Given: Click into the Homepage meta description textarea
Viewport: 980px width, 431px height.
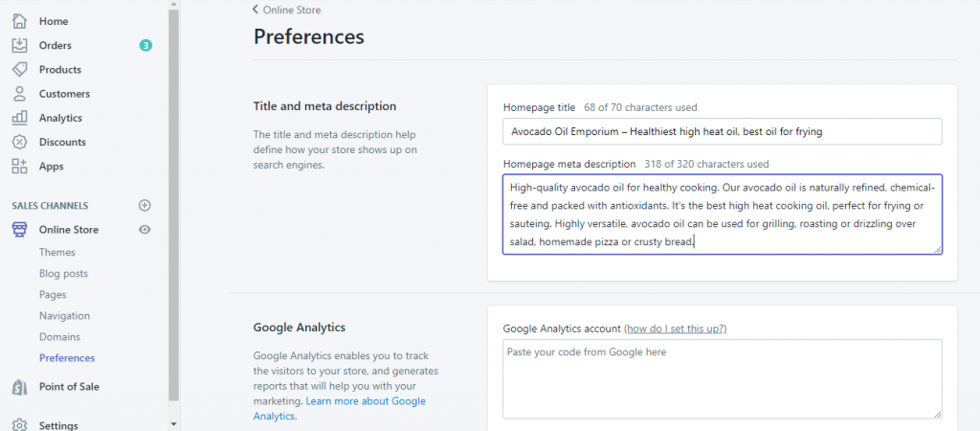Looking at the screenshot, I should 722,215.
